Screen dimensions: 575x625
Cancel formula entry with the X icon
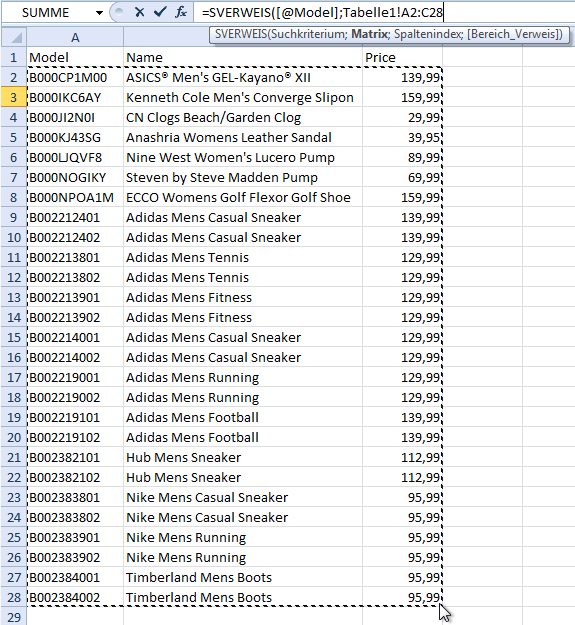tap(139, 12)
